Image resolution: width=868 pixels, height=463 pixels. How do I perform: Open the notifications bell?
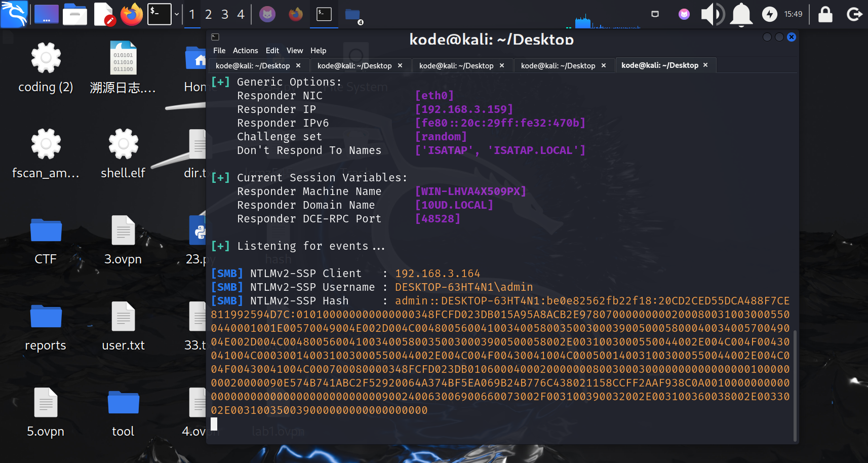741,14
